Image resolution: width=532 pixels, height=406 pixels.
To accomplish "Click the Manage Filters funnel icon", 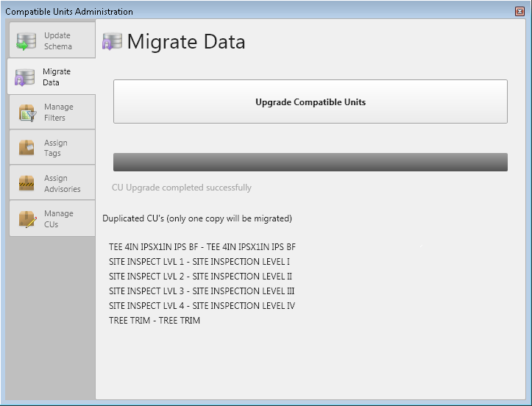I will point(27,113).
